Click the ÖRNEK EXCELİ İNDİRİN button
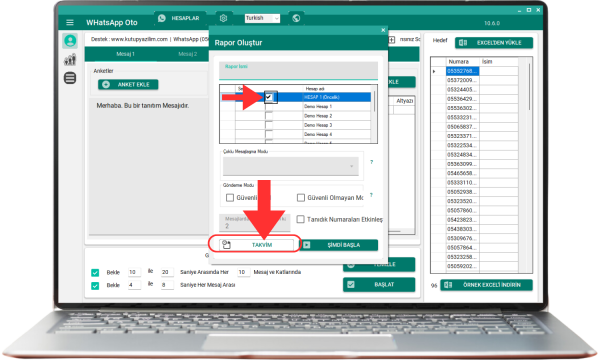This screenshot has height=360, width=600. (486, 285)
